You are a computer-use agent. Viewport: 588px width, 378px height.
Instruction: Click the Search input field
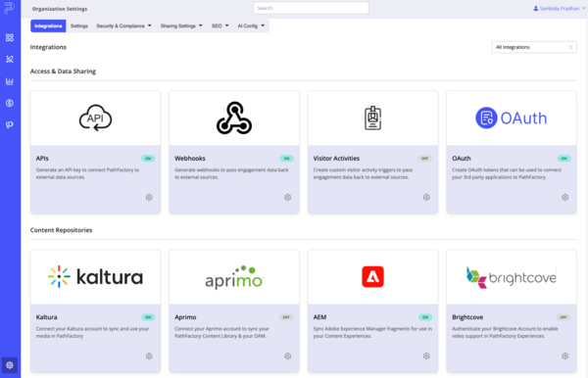pyautogui.click(x=311, y=8)
